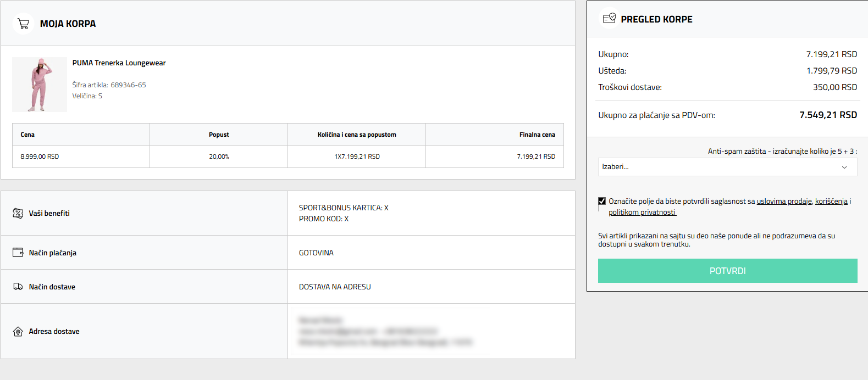
Task: Click the PUMA Trenerka Loungewear product title
Action: pyautogui.click(x=119, y=63)
